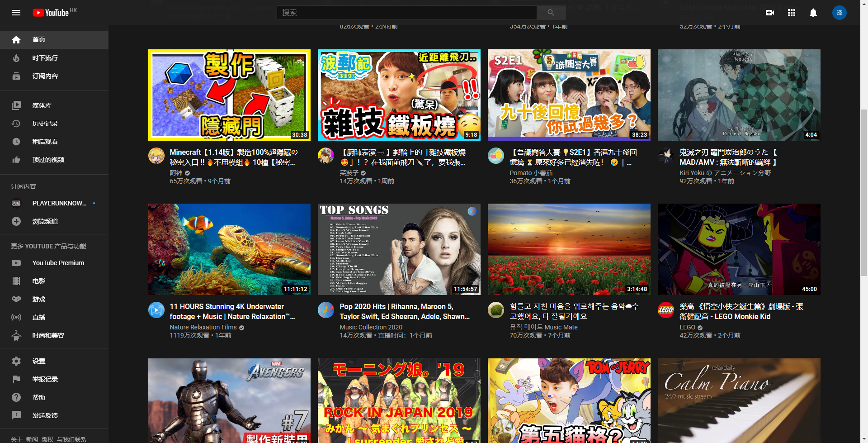Play the Protect Nezuko anime thumbnail
This screenshot has height=443, width=868.
pos(739,95)
